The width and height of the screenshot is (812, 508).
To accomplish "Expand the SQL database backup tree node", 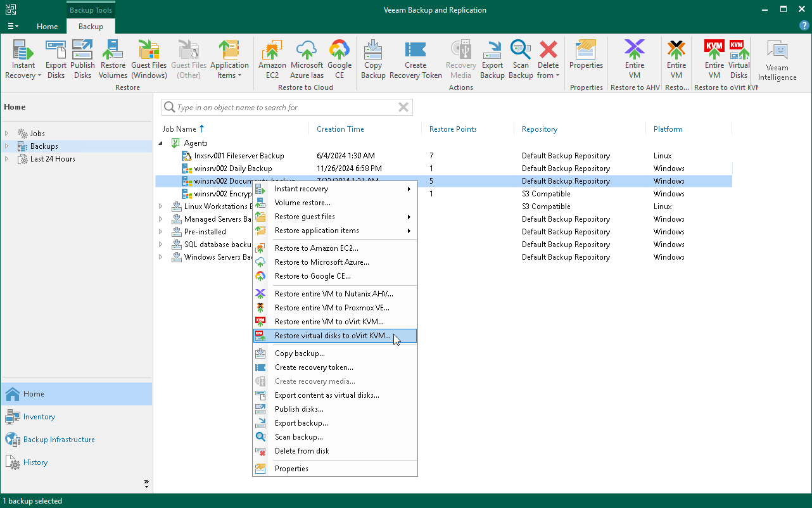I will coord(161,244).
